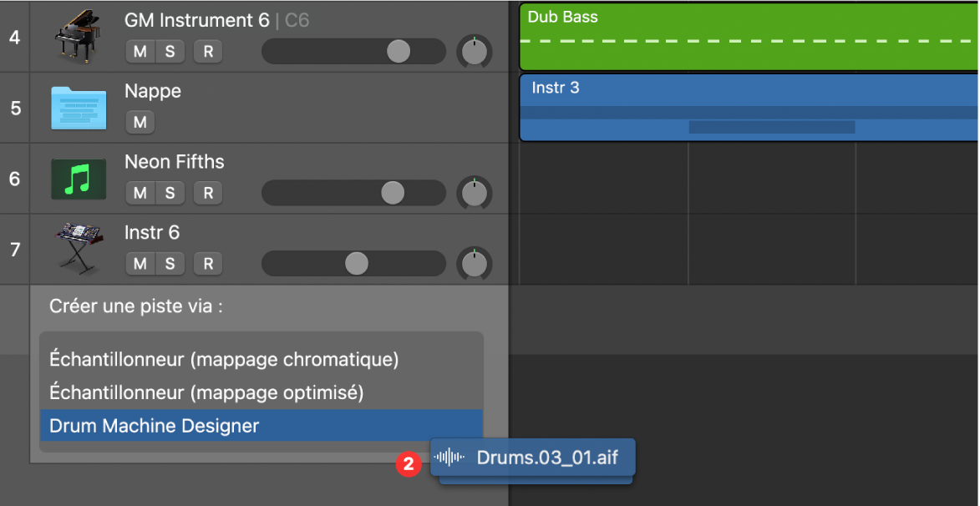
Task: Mute the Nappe folder track
Action: 140,123
